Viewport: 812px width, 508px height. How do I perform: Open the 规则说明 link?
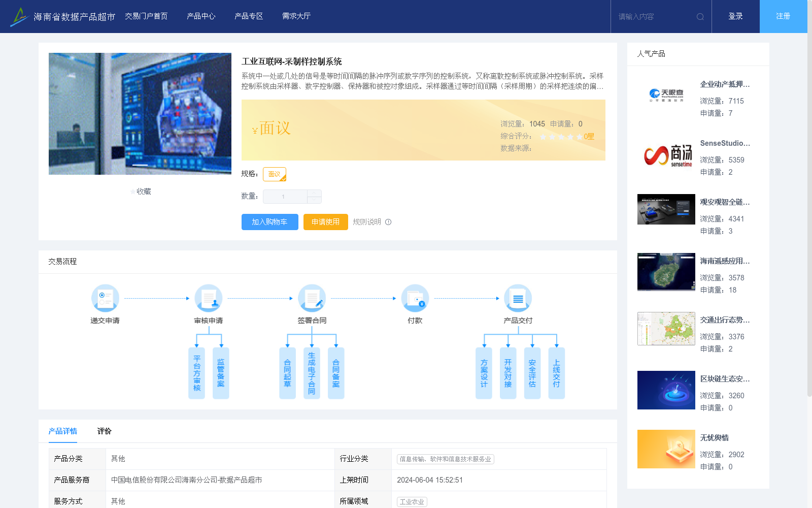pos(367,222)
